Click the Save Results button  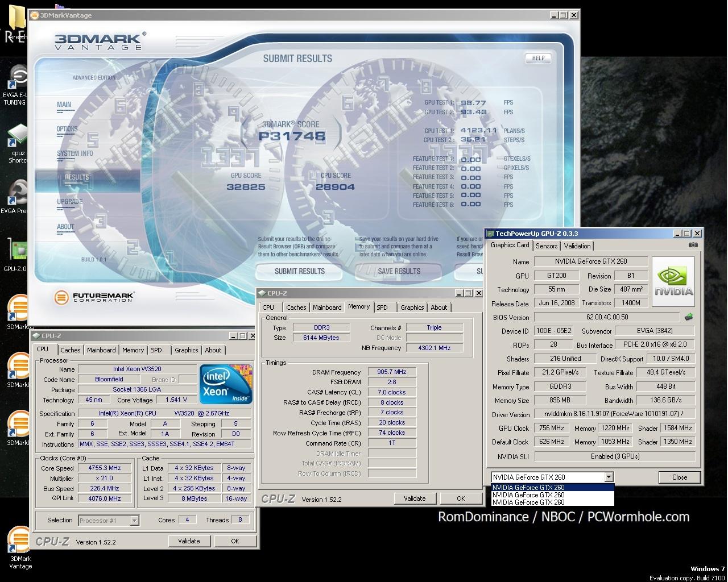coord(399,272)
